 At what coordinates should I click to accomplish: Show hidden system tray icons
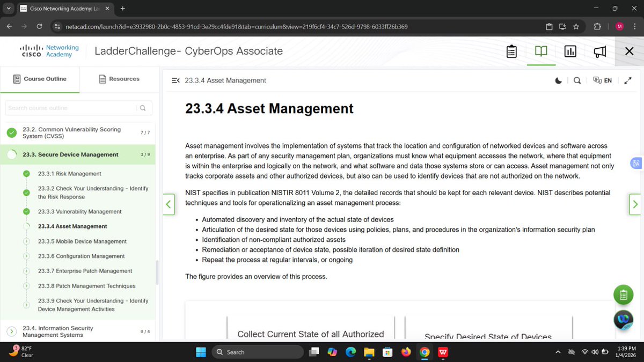point(558,352)
